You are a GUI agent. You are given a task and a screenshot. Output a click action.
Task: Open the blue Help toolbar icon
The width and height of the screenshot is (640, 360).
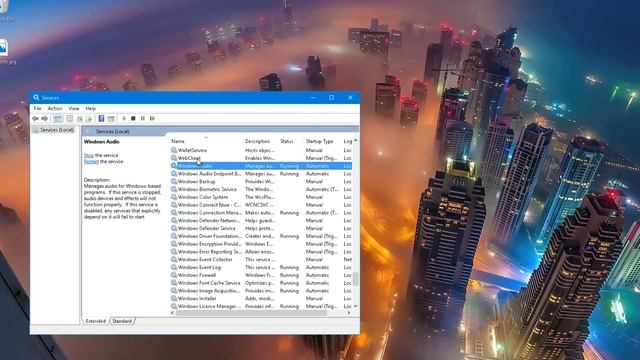(x=101, y=118)
